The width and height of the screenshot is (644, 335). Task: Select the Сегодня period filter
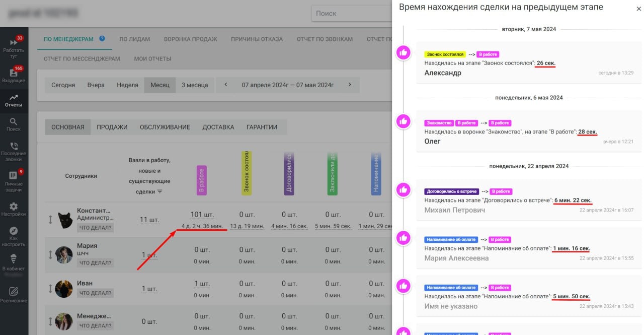63,85
